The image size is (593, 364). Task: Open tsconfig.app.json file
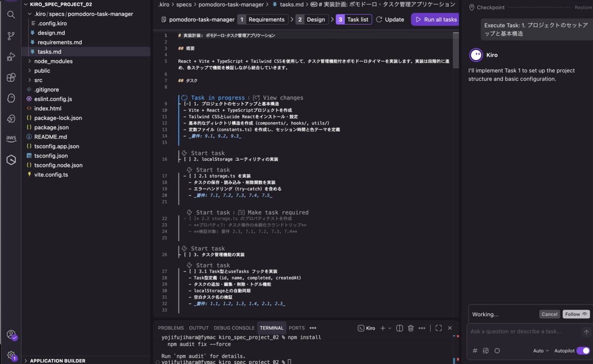56,146
